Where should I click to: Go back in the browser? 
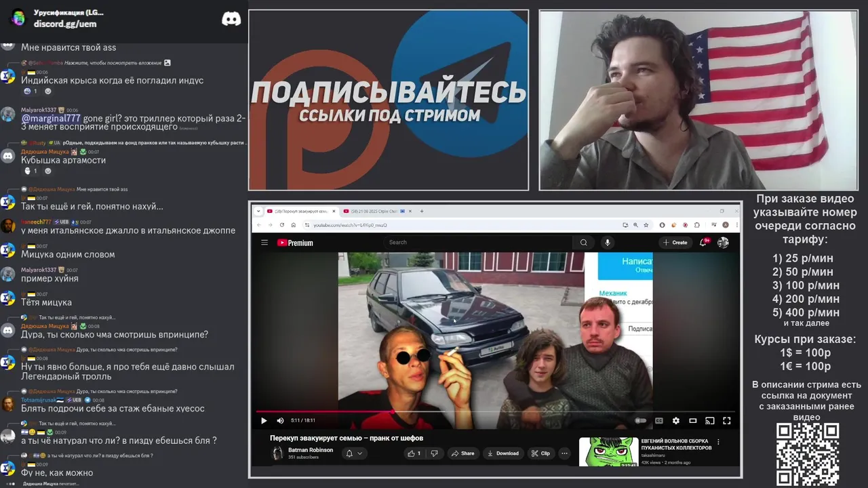point(259,225)
